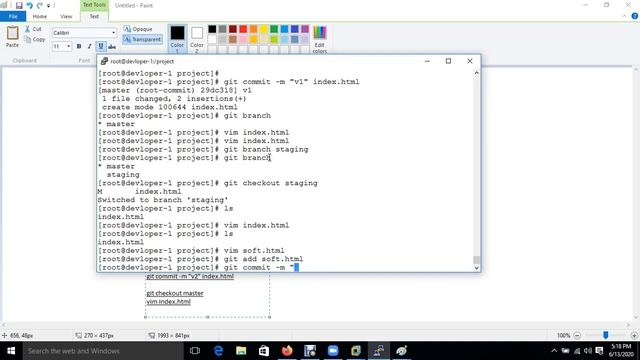Click the terminal scrollbar thumb

pyautogui.click(x=476, y=260)
